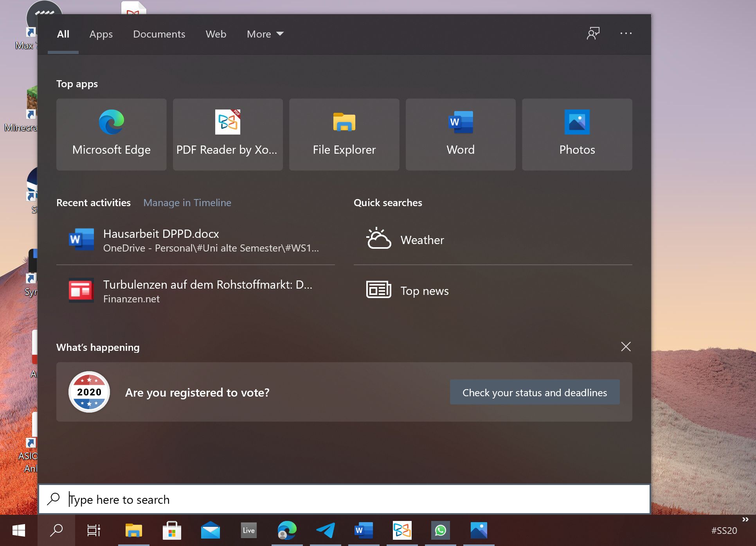Open WhatsApp on the taskbar
This screenshot has width=756, height=546.
(x=440, y=530)
